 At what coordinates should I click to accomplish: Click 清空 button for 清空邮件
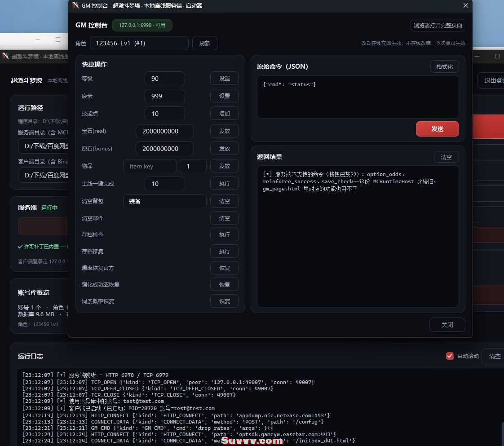224,218
